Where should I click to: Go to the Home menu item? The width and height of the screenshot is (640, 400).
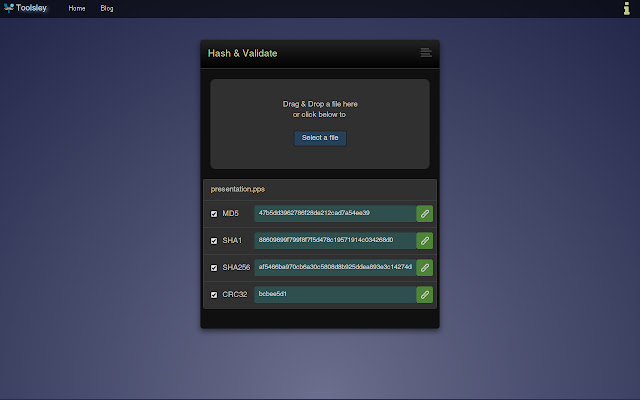[77, 8]
